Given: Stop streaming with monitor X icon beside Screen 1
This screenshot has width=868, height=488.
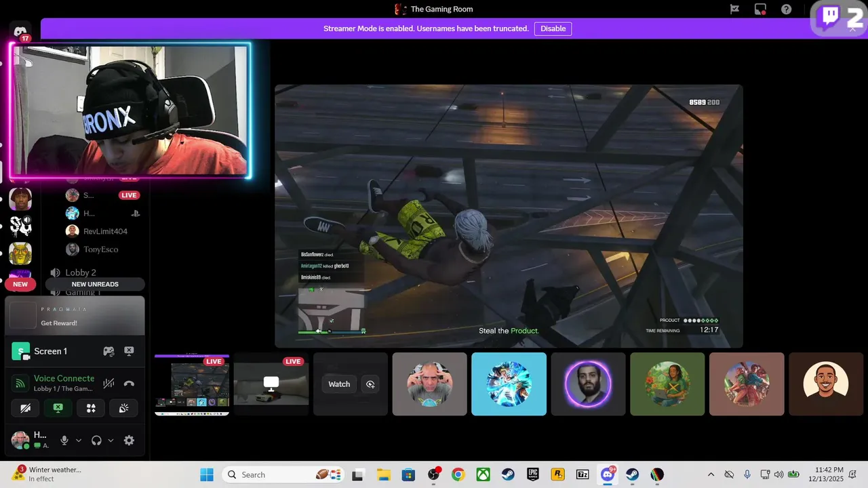Looking at the screenshot, I should [x=129, y=351].
